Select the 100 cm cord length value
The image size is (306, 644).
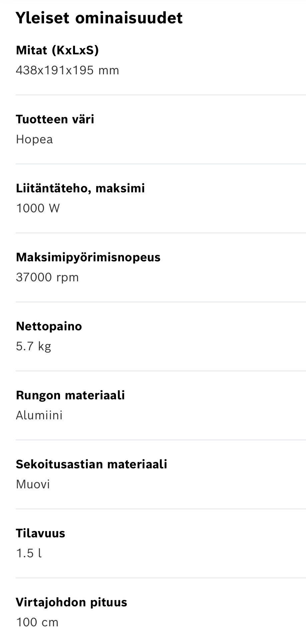pos(37,622)
